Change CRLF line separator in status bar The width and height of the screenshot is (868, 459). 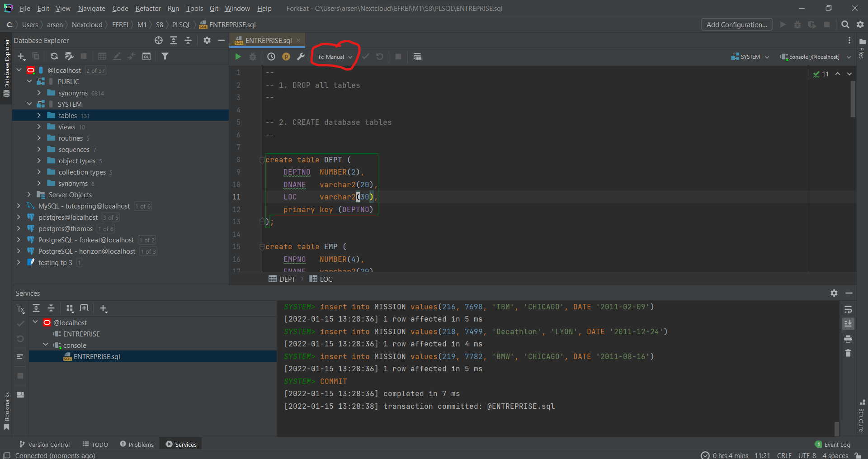pyautogui.click(x=784, y=455)
